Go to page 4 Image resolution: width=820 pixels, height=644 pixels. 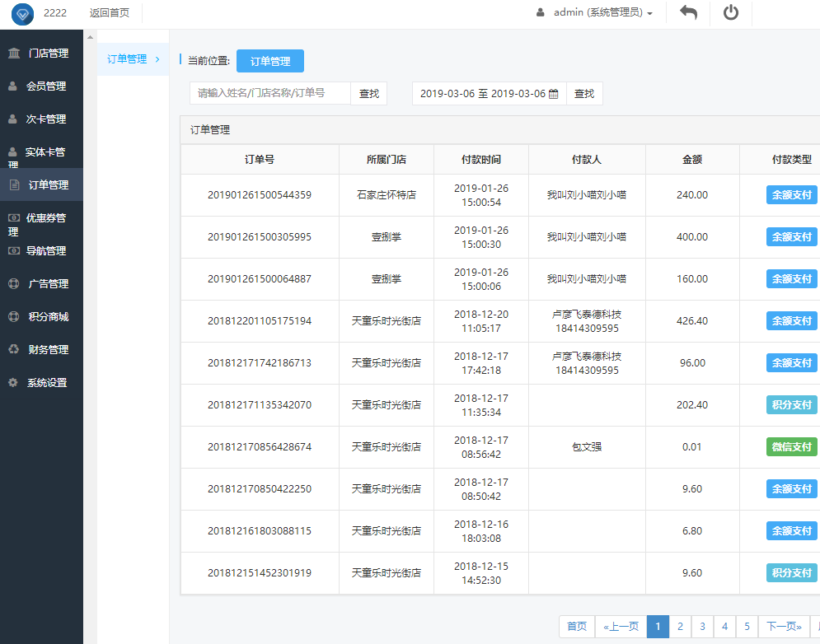click(725, 626)
